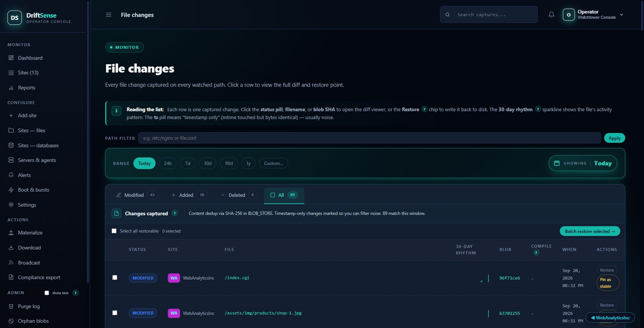Open the /index.cgi file diff
The width and height of the screenshot is (644, 328).
point(237,278)
